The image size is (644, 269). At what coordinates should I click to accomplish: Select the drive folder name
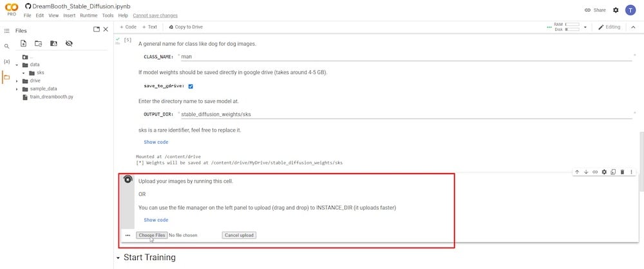click(x=35, y=81)
